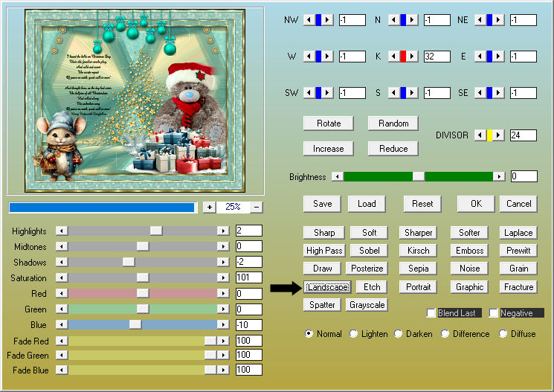Enable the Negative checkbox

[x=493, y=313]
